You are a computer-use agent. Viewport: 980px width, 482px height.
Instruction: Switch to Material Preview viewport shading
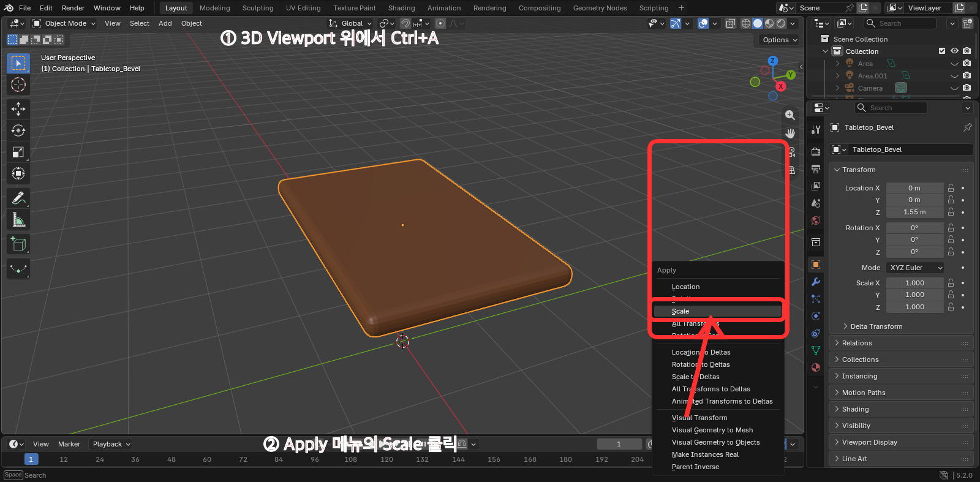[769, 23]
